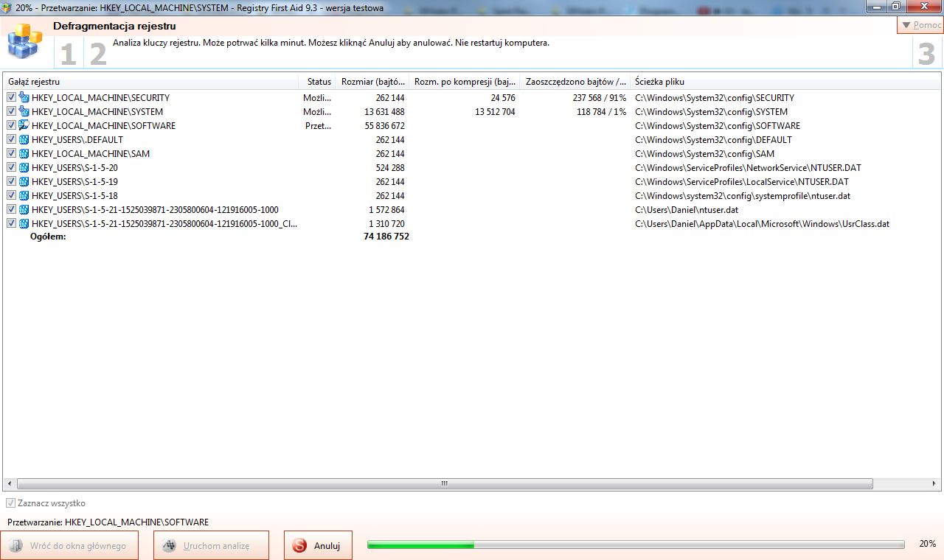This screenshot has width=944, height=560.
Task: Click the checkered flag icon on Uruchom analizę
Action: click(x=170, y=546)
